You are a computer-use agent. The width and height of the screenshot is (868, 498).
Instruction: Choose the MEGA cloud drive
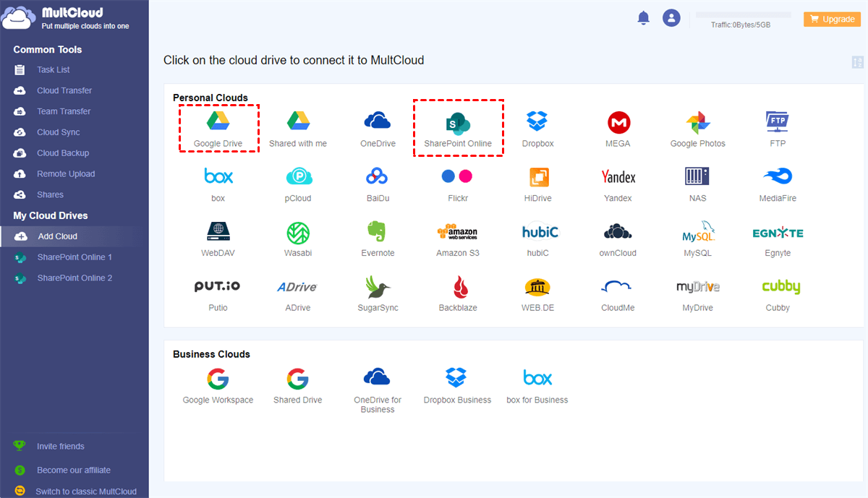click(618, 129)
